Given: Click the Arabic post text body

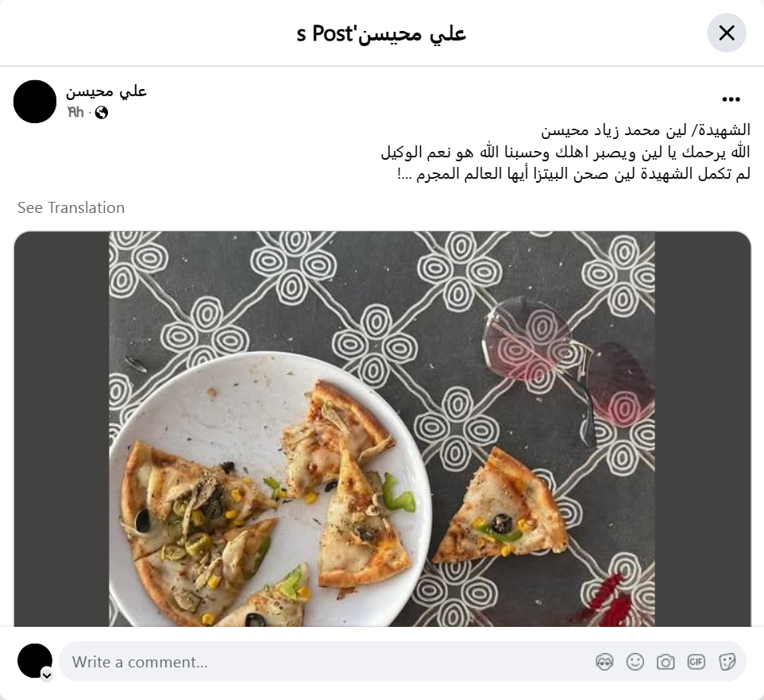Looking at the screenshot, I should pos(565,152).
